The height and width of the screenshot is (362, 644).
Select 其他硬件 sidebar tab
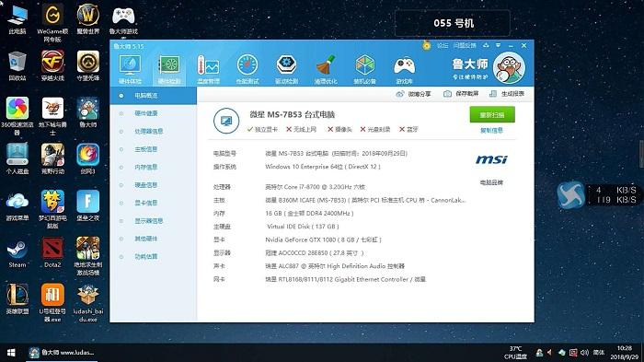click(154, 239)
